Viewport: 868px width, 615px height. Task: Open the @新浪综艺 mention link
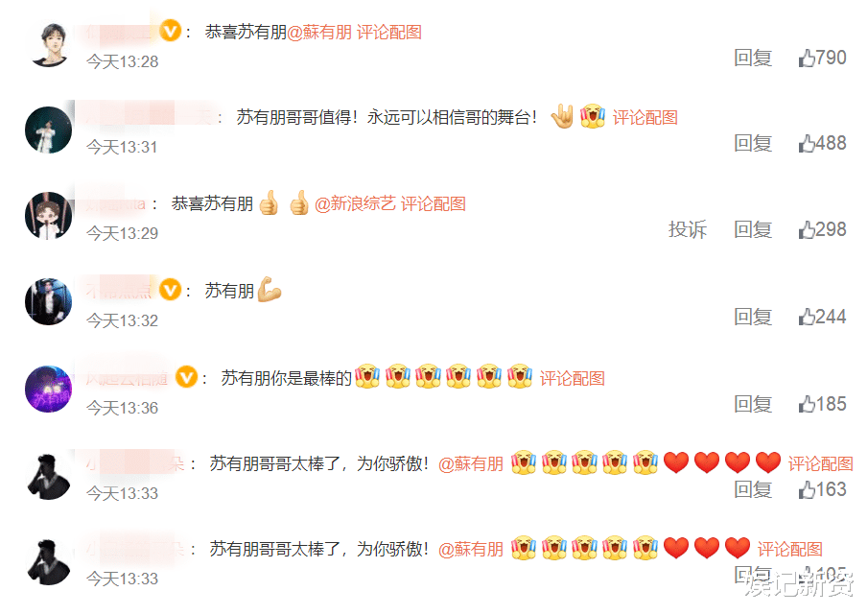(355, 203)
